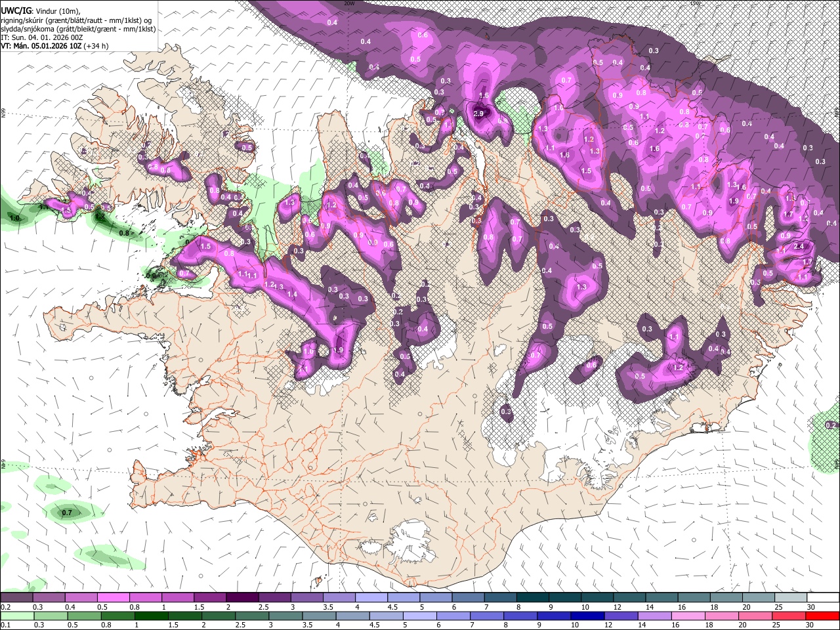Viewport: 840px width, 630px height.
Task: Click the 2.9 snowfall maximum value on map
Action: 478,114
